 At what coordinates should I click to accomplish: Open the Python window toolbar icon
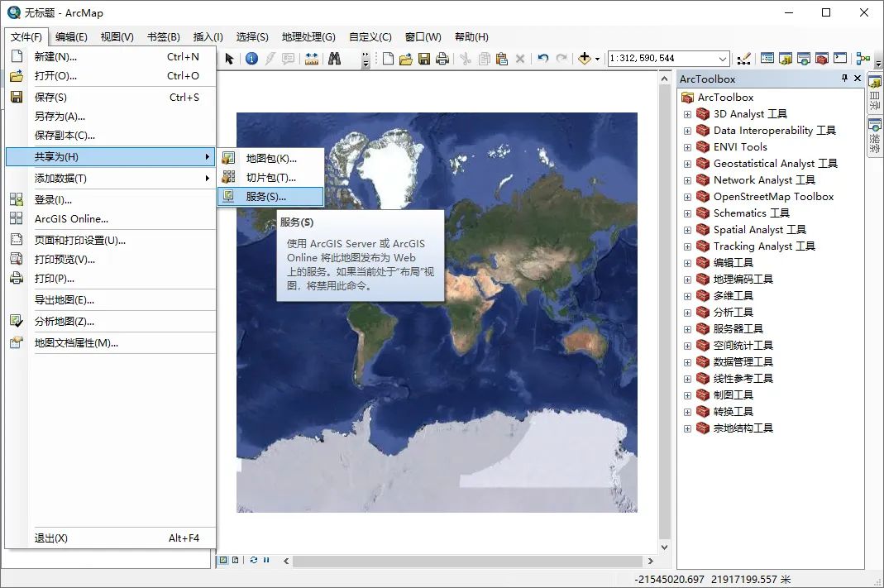pyautogui.click(x=840, y=58)
